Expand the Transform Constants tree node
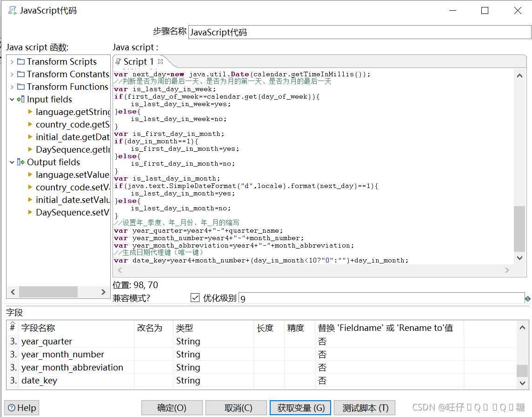This screenshot has height=417, width=532. pos(12,74)
